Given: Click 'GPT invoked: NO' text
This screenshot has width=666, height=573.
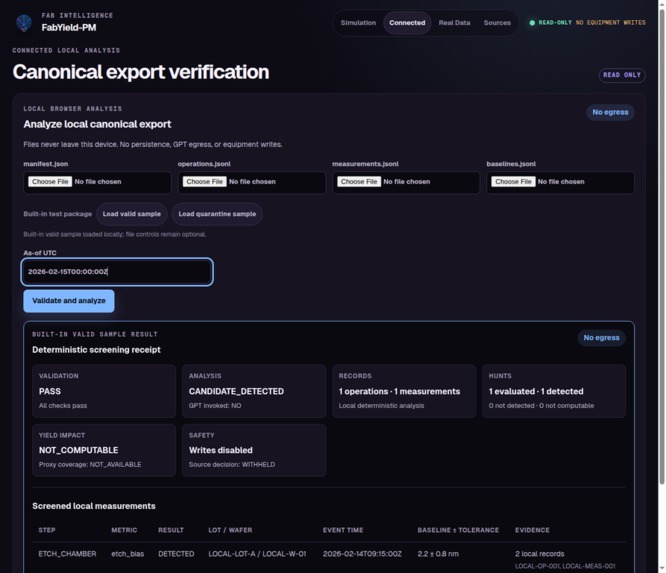Looking at the screenshot, I should pyautogui.click(x=215, y=406).
